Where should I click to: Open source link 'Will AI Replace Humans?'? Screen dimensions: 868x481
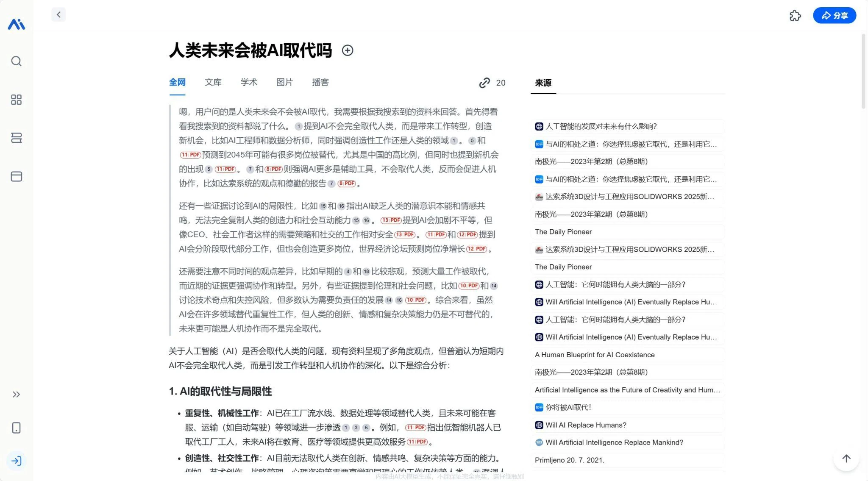click(586, 425)
